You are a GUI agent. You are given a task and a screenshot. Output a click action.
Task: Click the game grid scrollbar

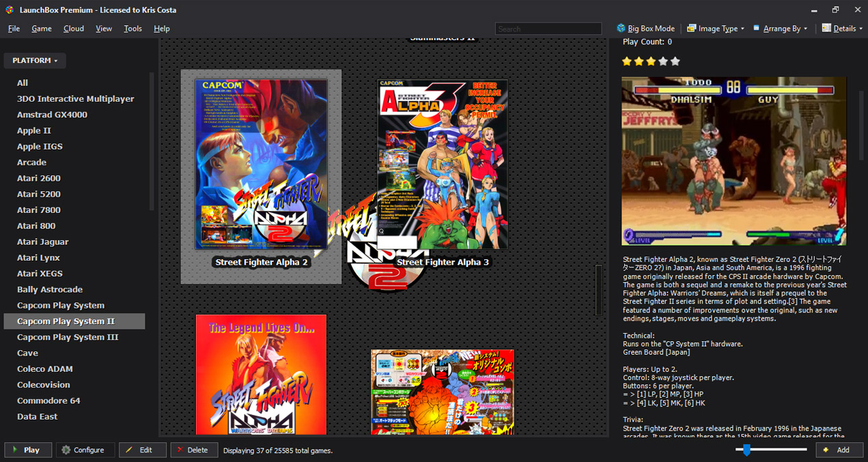pyautogui.click(x=599, y=290)
